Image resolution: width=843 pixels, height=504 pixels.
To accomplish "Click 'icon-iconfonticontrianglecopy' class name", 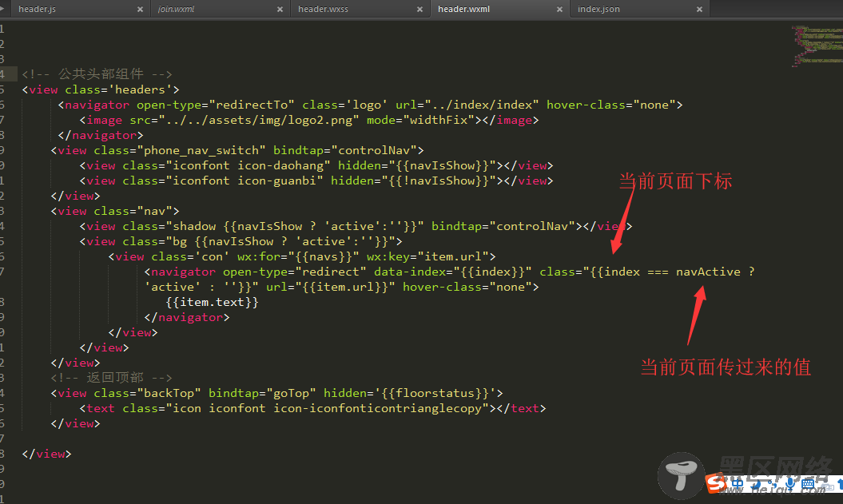I will 377,408.
